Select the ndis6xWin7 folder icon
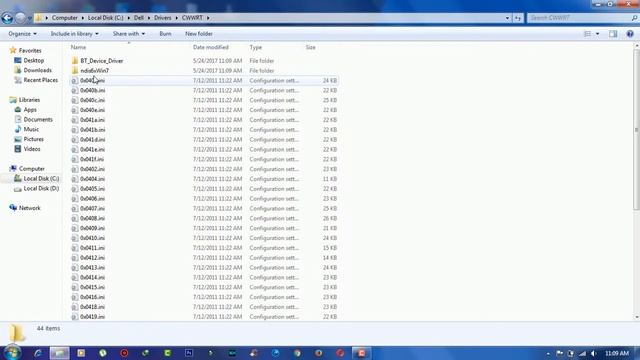 coord(75,71)
